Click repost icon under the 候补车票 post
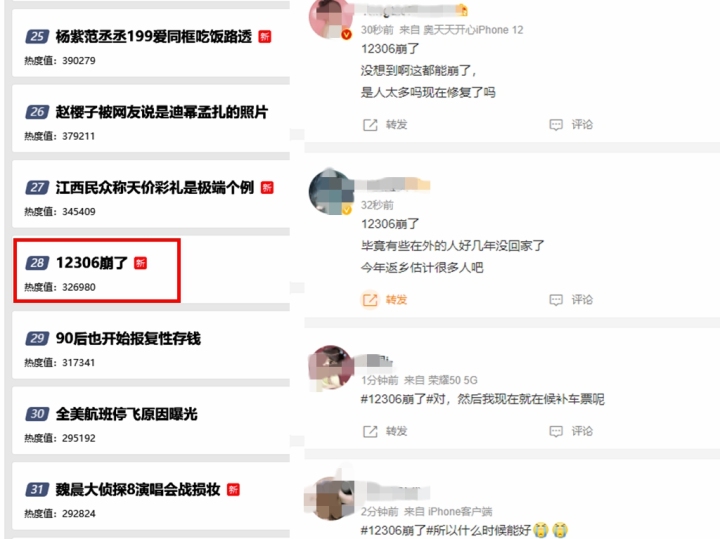 click(370, 432)
